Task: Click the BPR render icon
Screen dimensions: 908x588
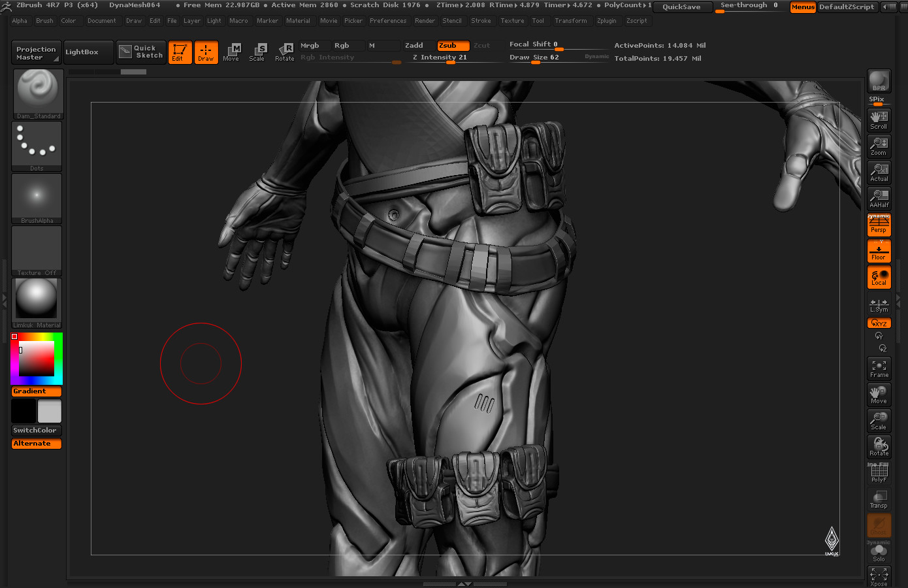Action: [x=879, y=81]
